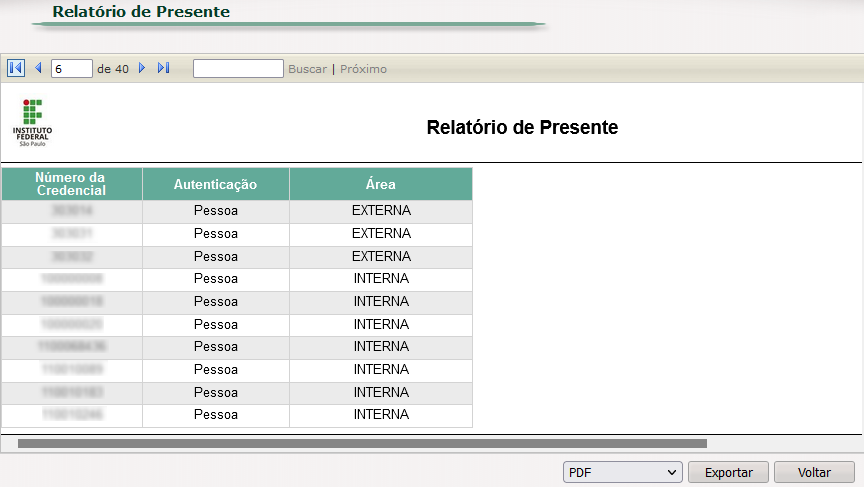This screenshot has height=487, width=864.
Task: Click the current page number field
Action: coord(72,68)
